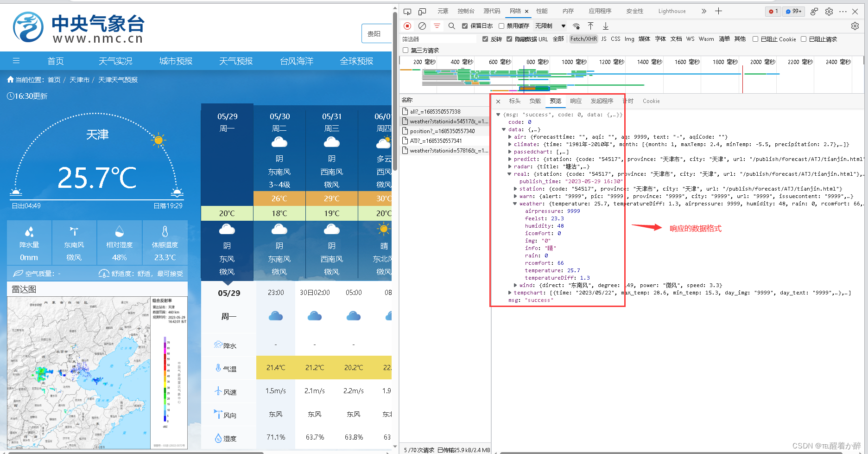Switch to the 响应 tab
This screenshot has width=868, height=454.
point(576,101)
